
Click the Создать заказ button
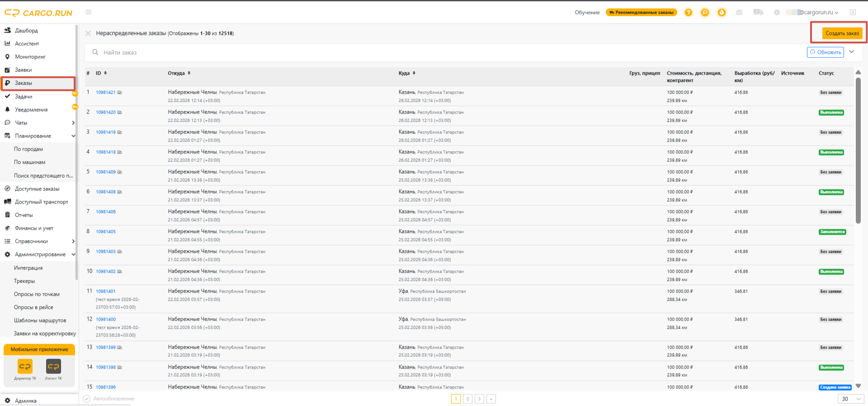click(x=842, y=33)
